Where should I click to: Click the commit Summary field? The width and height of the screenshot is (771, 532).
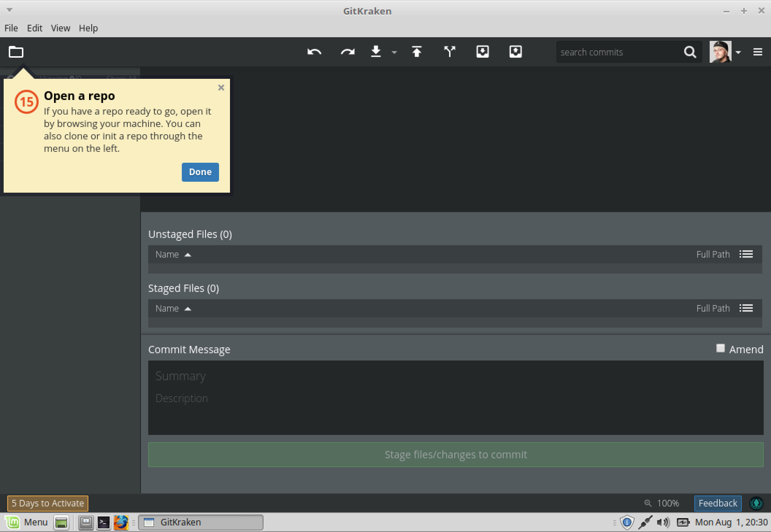[456, 376]
